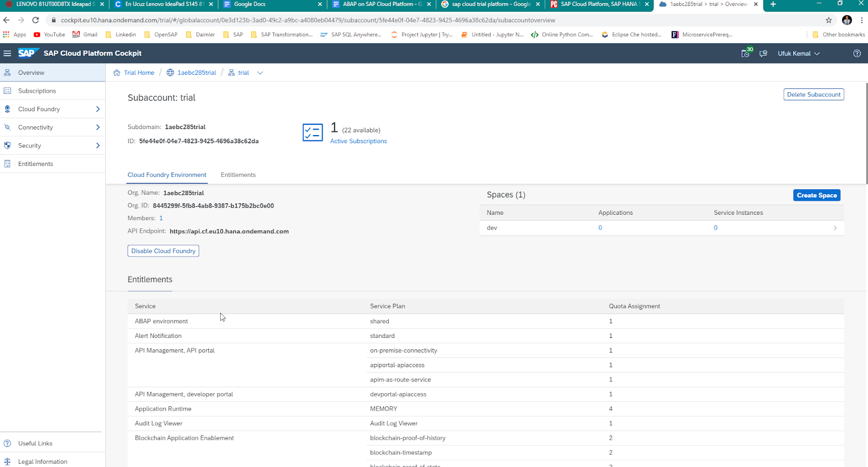Go back with browser back arrow
868x467 pixels.
(7, 20)
